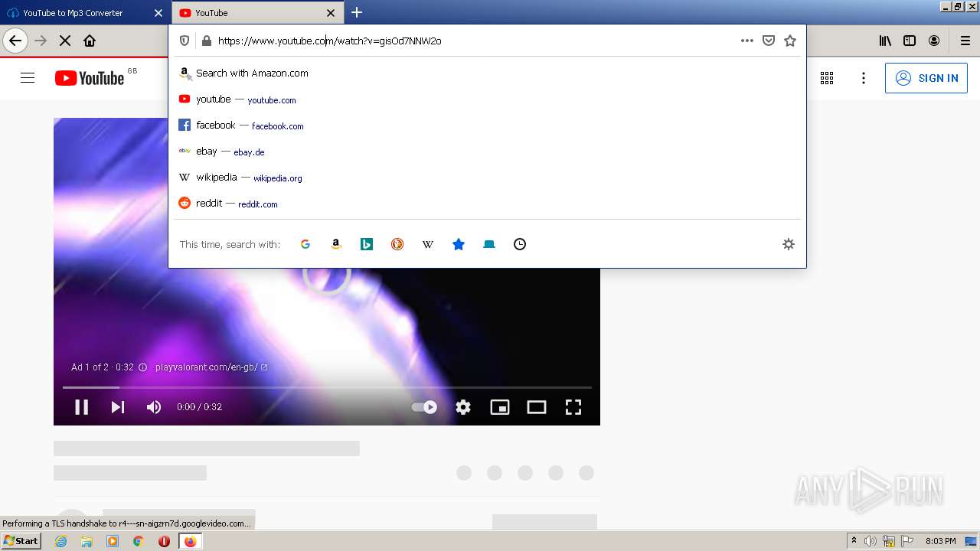The width and height of the screenshot is (980, 551).
Task: Go back with the browser back arrow
Action: (15, 41)
